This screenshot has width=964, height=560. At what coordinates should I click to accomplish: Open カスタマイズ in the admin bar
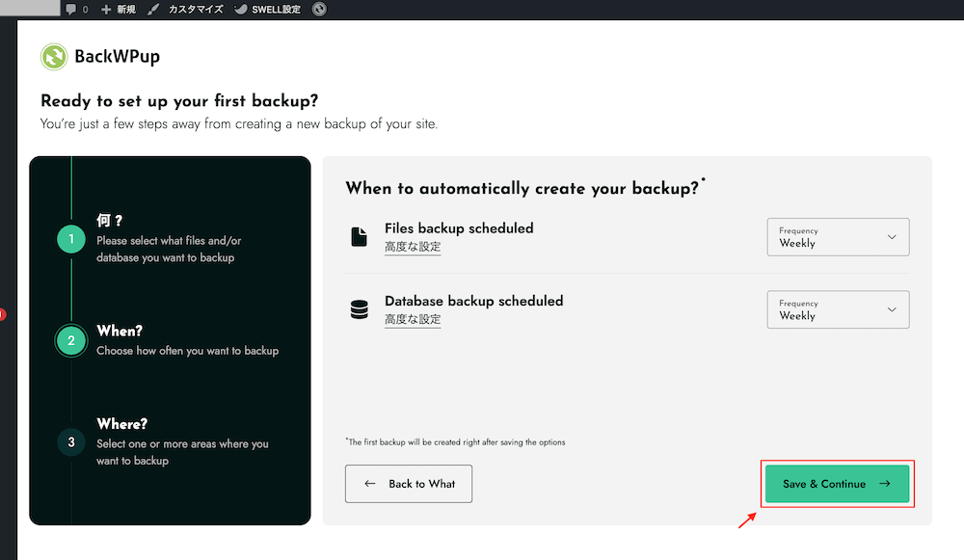pos(185,10)
